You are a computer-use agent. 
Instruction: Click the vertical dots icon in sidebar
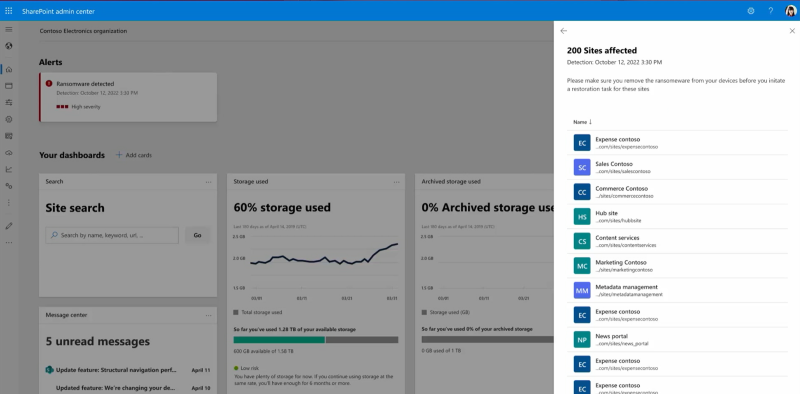(9, 203)
